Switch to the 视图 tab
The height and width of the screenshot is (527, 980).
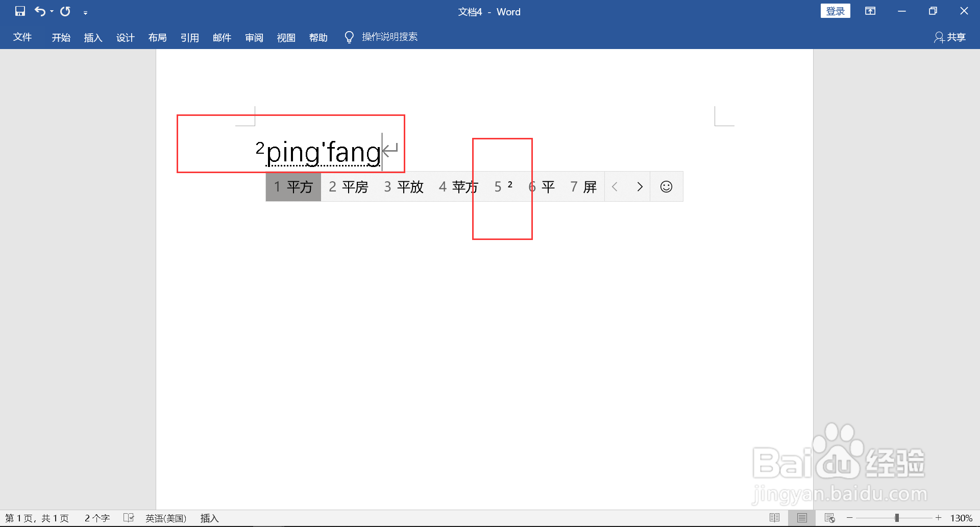pos(286,37)
